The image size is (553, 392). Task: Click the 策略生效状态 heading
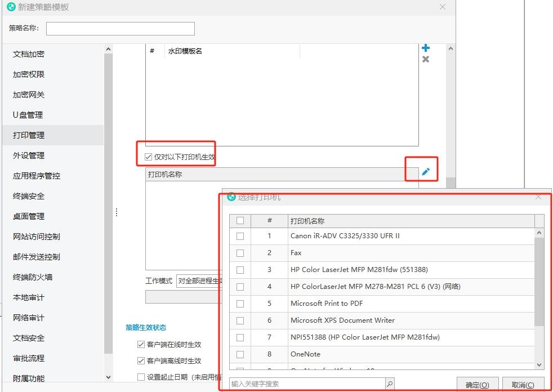coord(146,327)
